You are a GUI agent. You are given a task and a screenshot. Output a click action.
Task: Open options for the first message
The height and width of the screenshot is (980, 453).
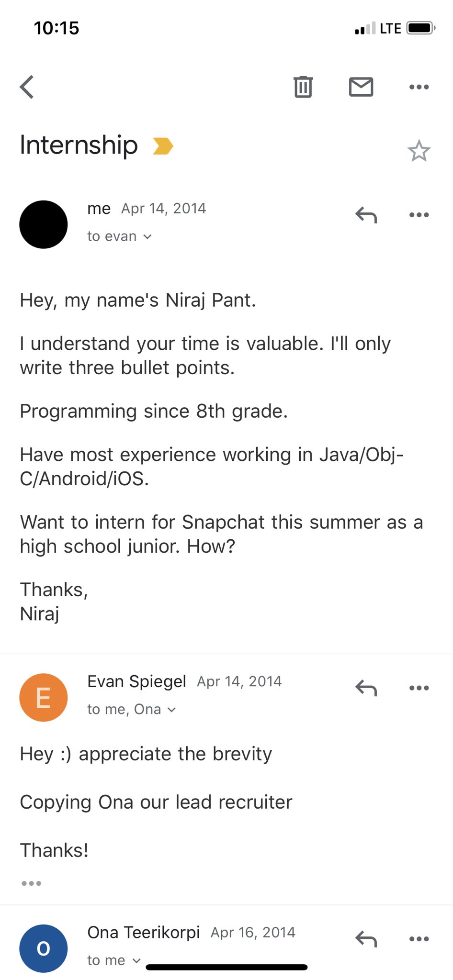[418, 214]
